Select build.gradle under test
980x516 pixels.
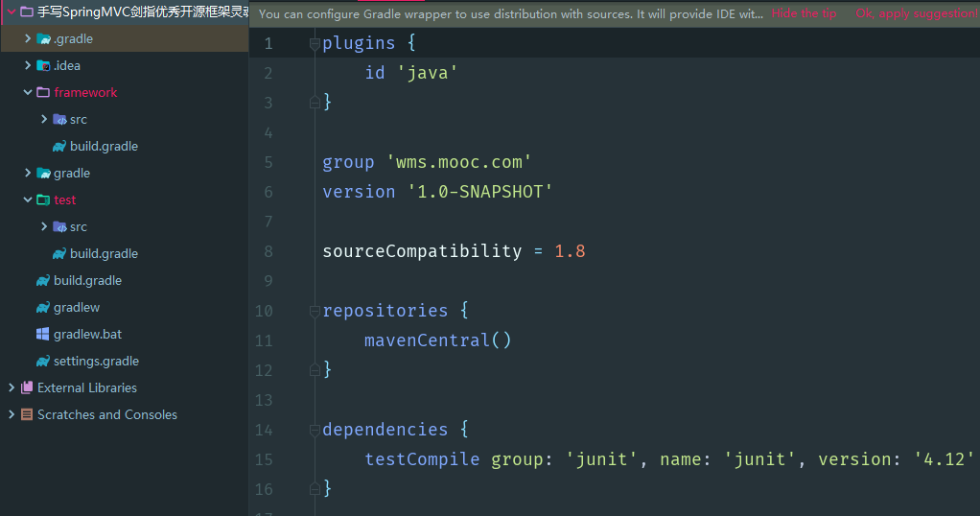(x=104, y=254)
